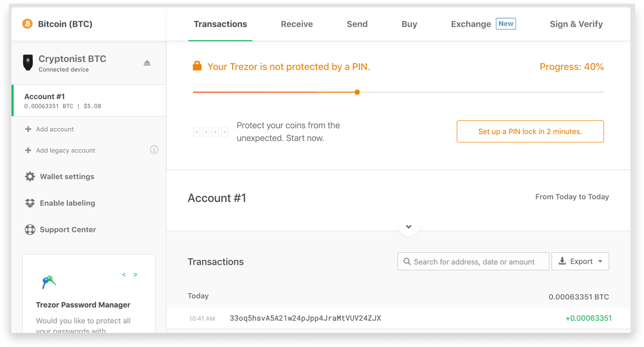Show previous promo with left arrow

124,274
